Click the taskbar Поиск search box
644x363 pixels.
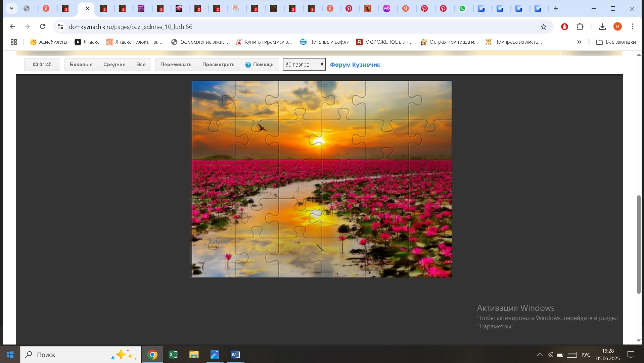coord(81,355)
